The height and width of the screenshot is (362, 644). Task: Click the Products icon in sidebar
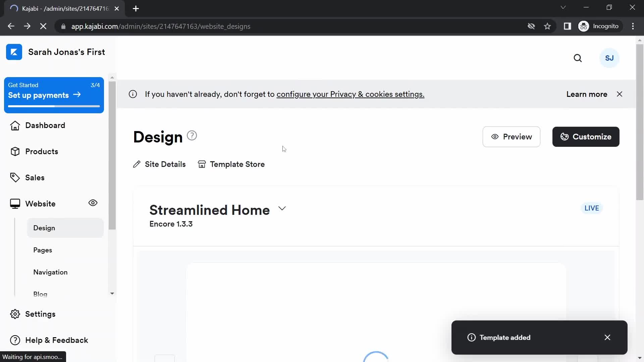click(x=15, y=152)
